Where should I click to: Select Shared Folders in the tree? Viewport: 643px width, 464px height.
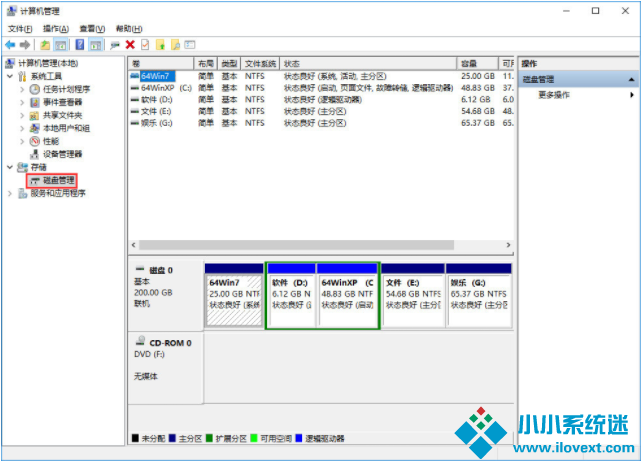point(62,115)
